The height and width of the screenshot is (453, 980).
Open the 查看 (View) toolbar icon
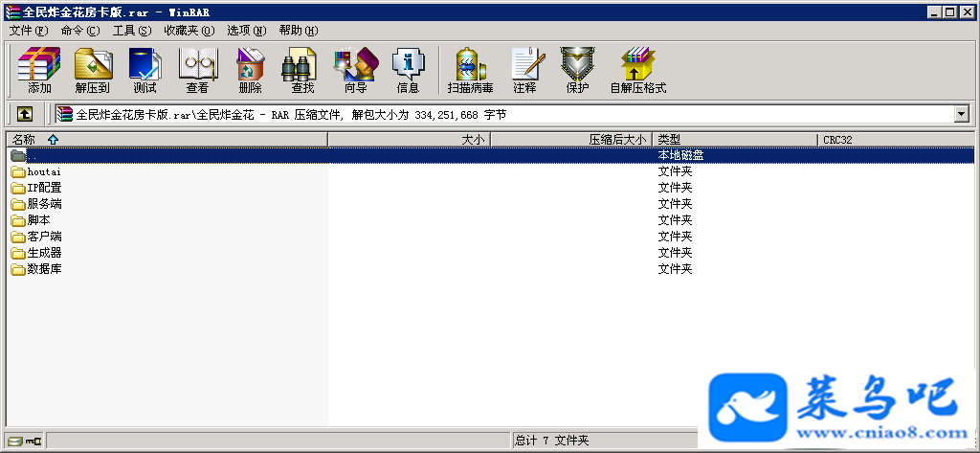coord(197,70)
